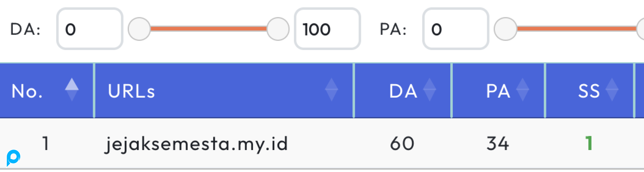The height and width of the screenshot is (172, 644).
Task: Select the SS column header label
Action: coord(589,91)
